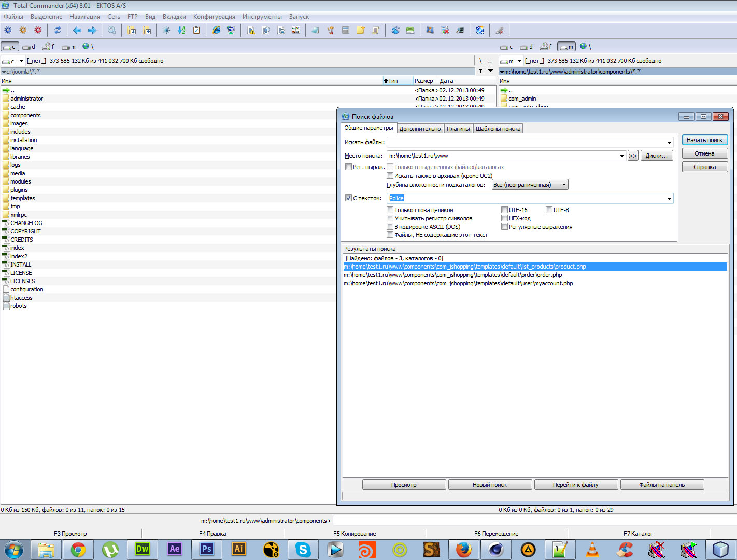Screen dimensions: 737x560
Task: Enable Учитывать регистр символов checkbox
Action: (x=390, y=218)
